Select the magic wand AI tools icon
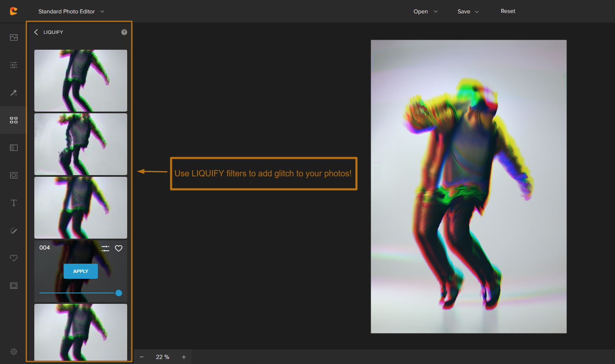This screenshot has height=364, width=615. pyautogui.click(x=14, y=93)
